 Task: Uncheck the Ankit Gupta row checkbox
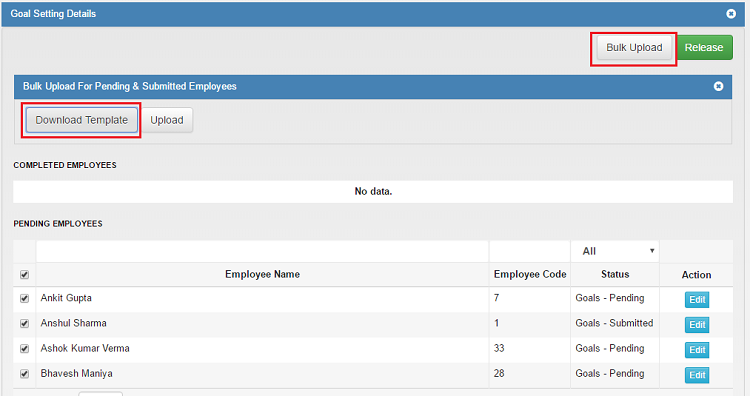(24, 298)
